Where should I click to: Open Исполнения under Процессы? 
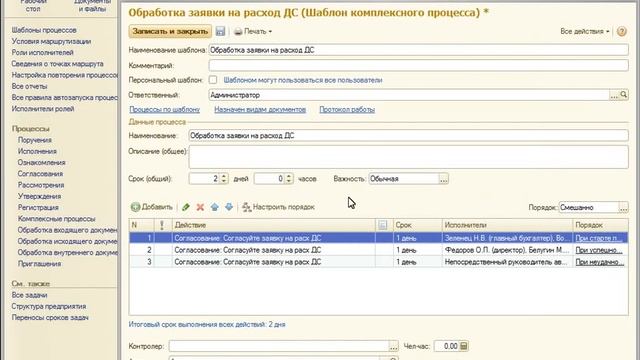[37, 151]
